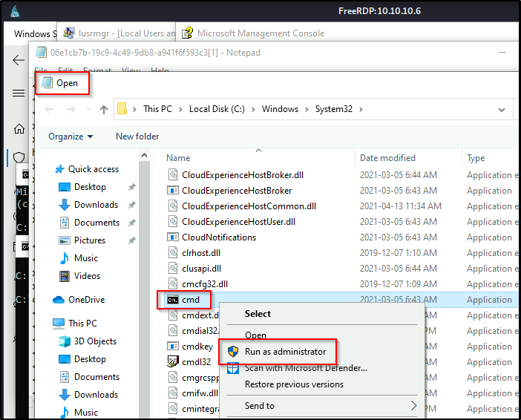Viewport: 521px width, 420px height.
Task: Click the Pictures folder icon in sidebar
Action: [65, 240]
